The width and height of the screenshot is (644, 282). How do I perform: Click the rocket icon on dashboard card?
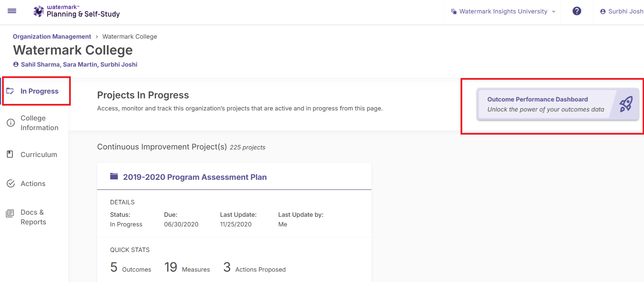pyautogui.click(x=626, y=104)
